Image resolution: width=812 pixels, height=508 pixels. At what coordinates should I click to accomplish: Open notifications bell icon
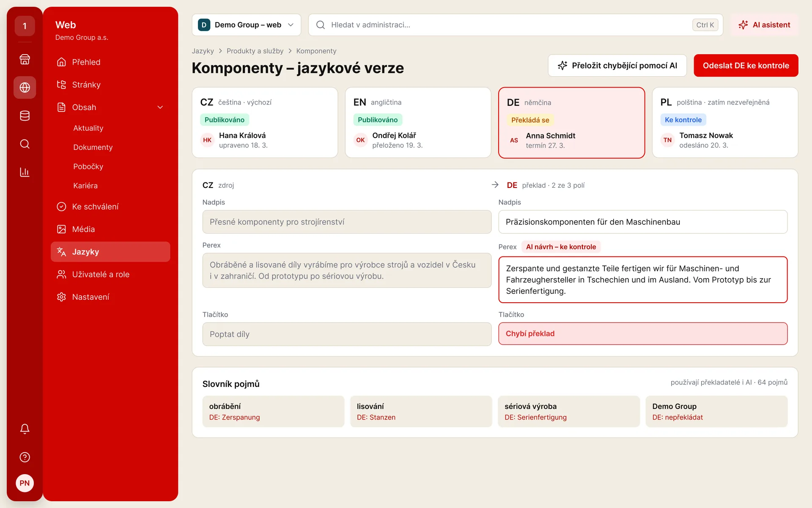tap(25, 429)
